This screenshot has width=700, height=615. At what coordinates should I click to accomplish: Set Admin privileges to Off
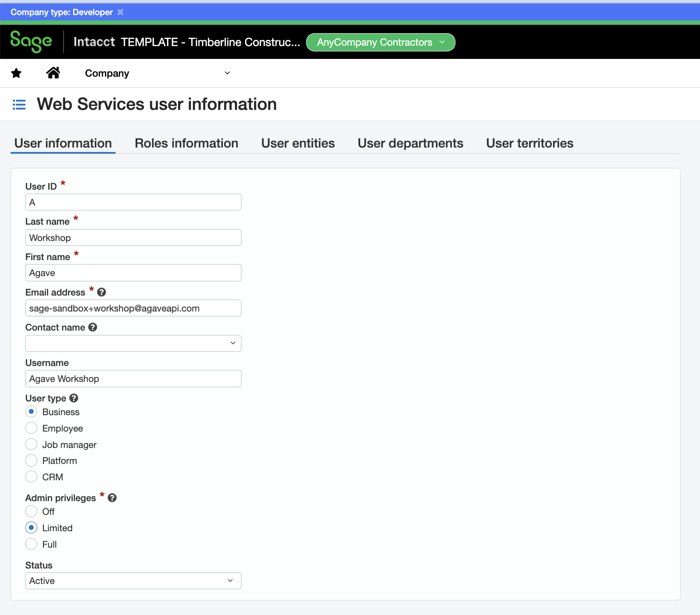(31, 511)
